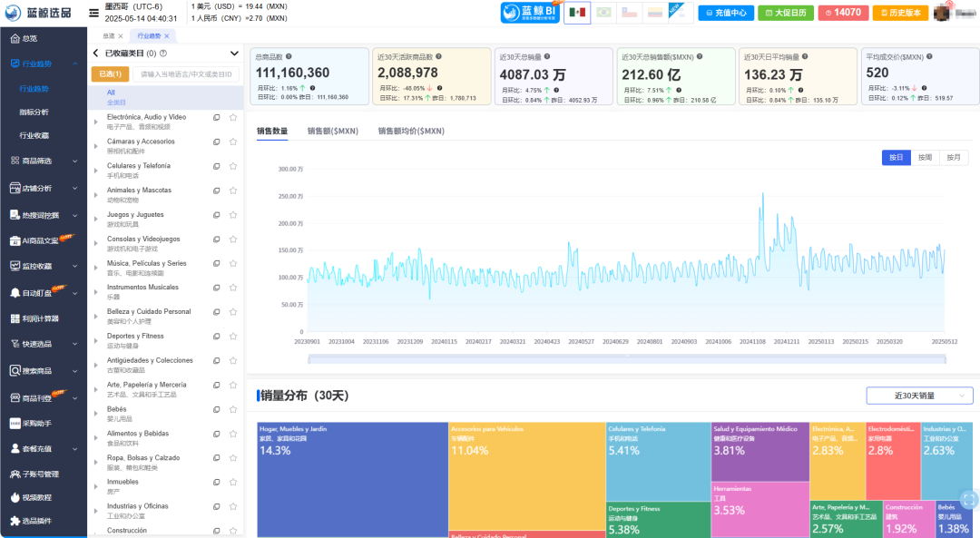The width and height of the screenshot is (980, 538).
Task: Select the Mexico flag site
Action: pyautogui.click(x=577, y=13)
